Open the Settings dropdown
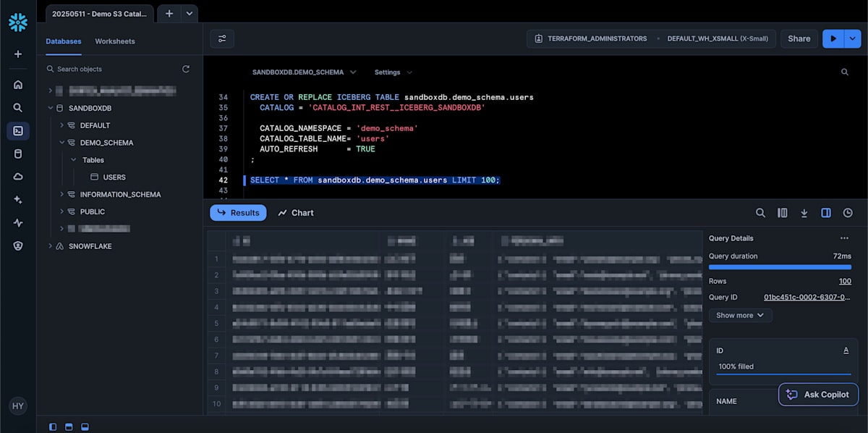This screenshot has width=868, height=433. (393, 72)
